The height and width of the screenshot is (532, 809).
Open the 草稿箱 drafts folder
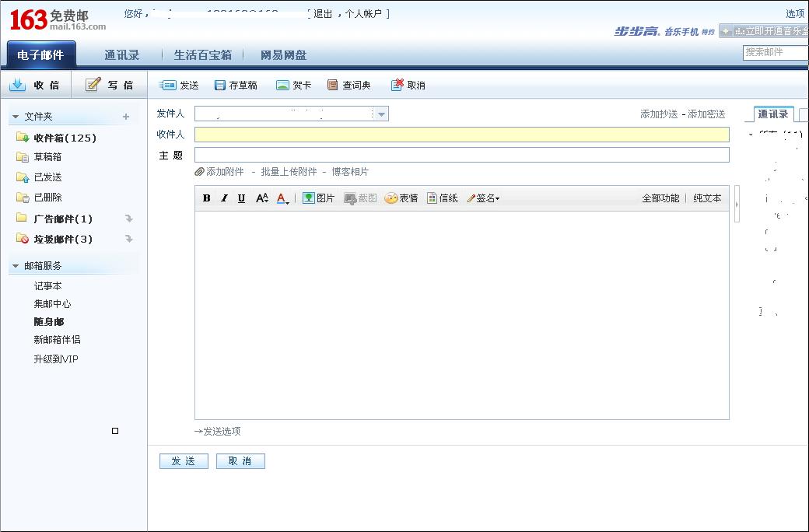47,157
